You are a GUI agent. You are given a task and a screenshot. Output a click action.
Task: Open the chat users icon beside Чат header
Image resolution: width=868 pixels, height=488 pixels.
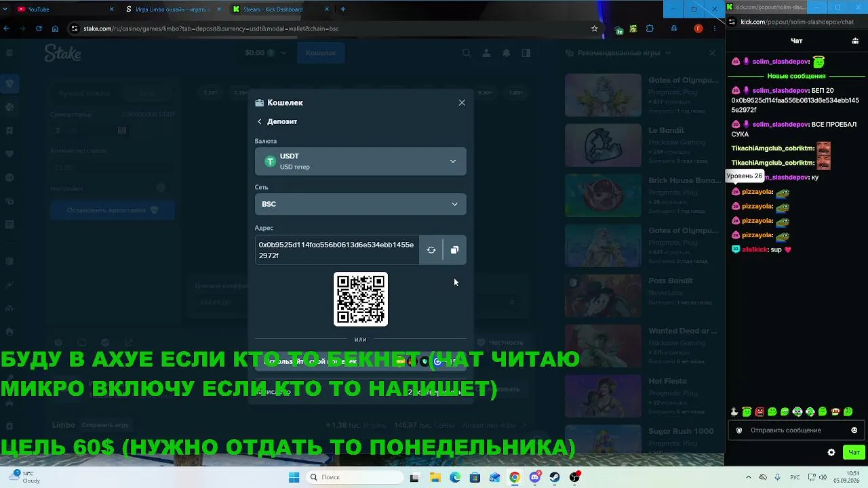pyautogui.click(x=855, y=41)
